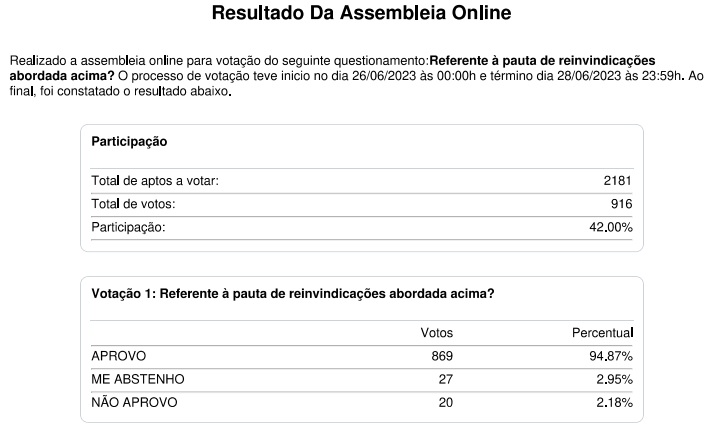
Task: Click the Percentual column header
Action: (602, 332)
